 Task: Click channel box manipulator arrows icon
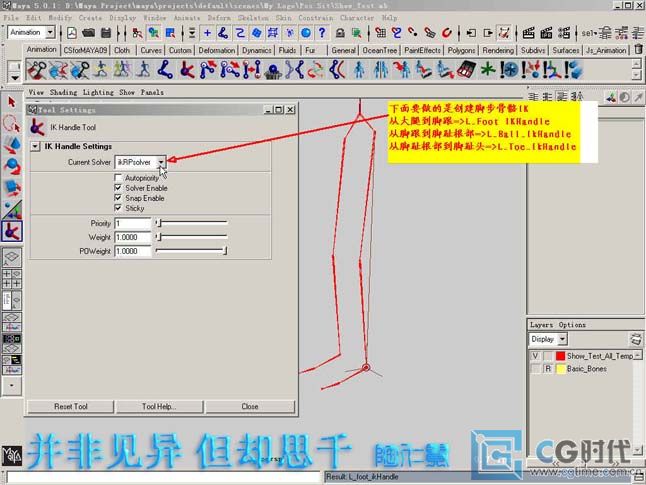click(x=611, y=97)
